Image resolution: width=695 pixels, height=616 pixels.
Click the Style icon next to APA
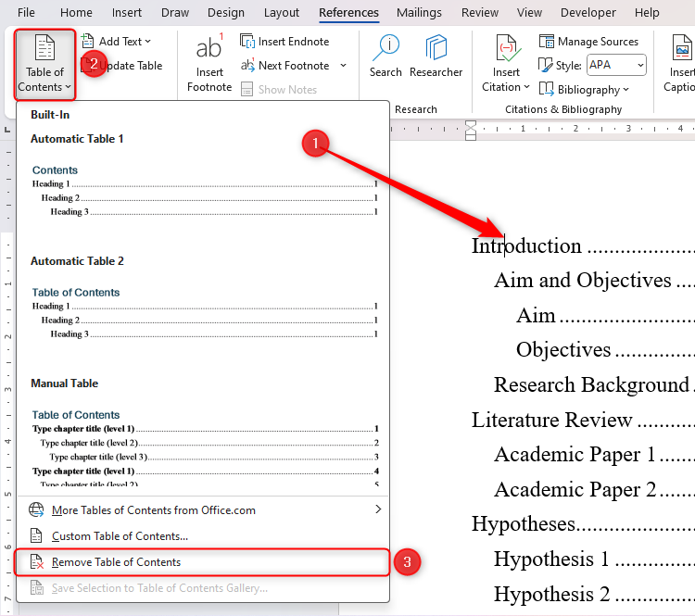(x=545, y=66)
